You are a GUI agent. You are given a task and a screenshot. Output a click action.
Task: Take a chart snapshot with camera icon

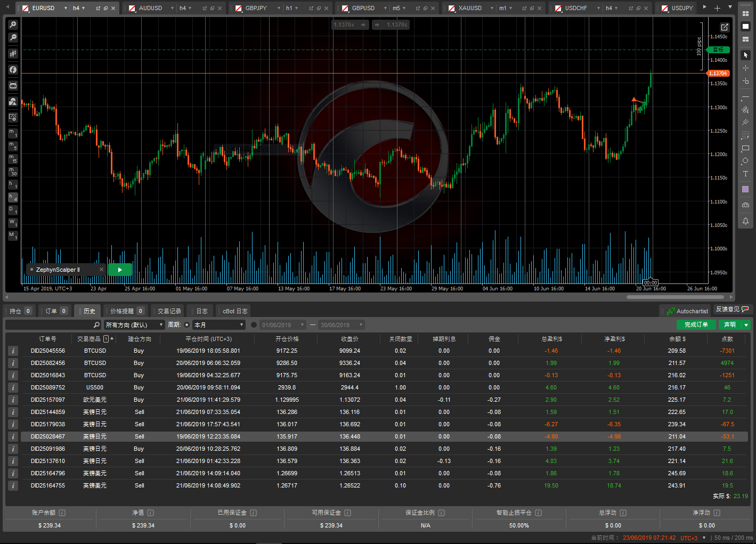click(745, 205)
